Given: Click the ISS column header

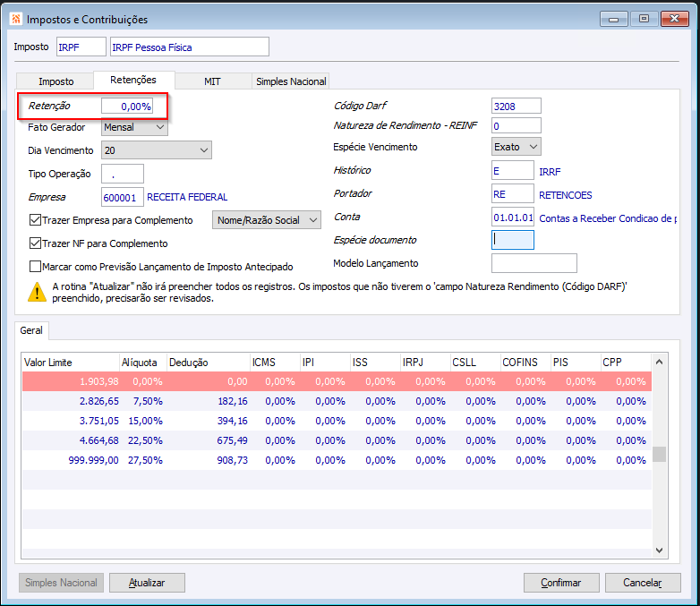Looking at the screenshot, I should coord(375,363).
